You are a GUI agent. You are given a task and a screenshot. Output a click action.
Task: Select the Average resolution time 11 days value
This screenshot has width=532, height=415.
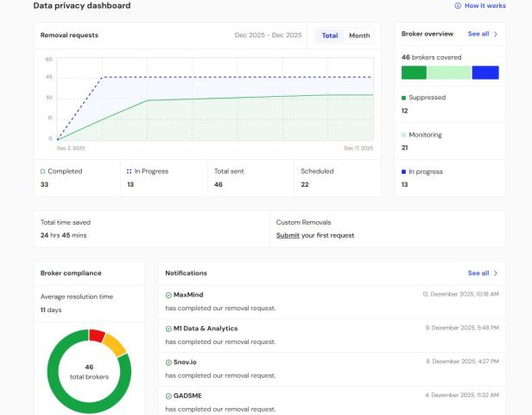pos(51,310)
